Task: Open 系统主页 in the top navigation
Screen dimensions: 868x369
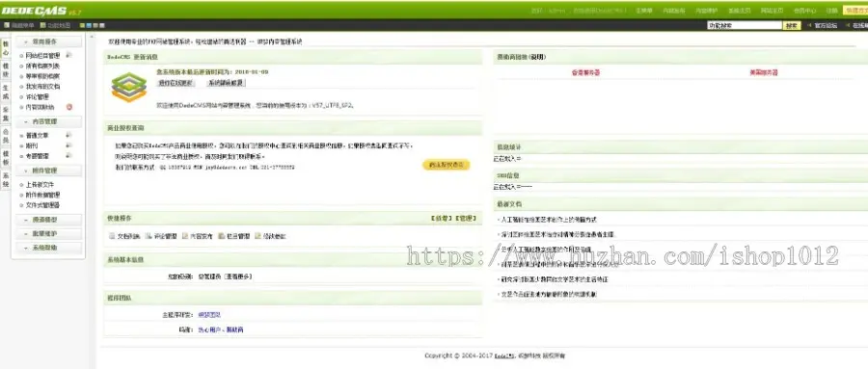Action: pyautogui.click(x=739, y=11)
